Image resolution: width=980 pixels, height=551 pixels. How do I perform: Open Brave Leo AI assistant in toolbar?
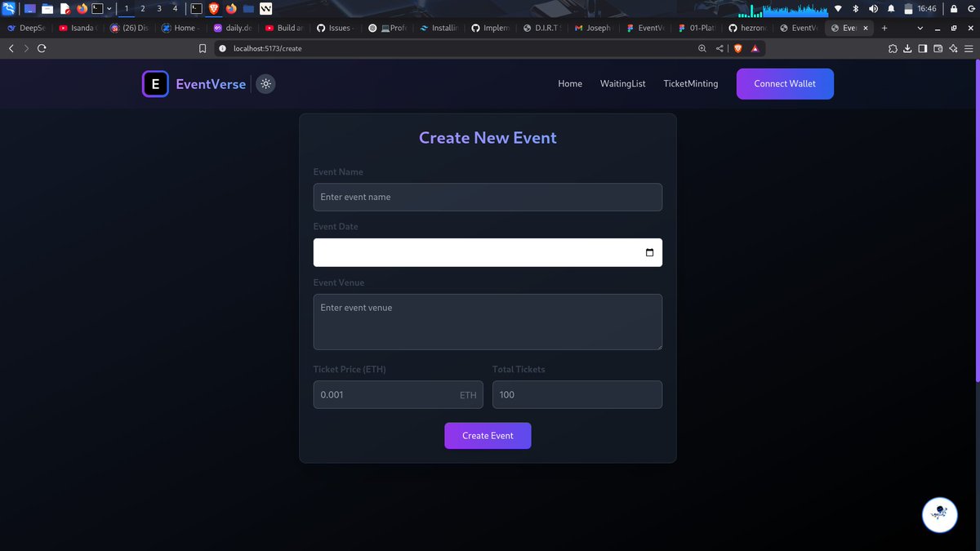952,48
